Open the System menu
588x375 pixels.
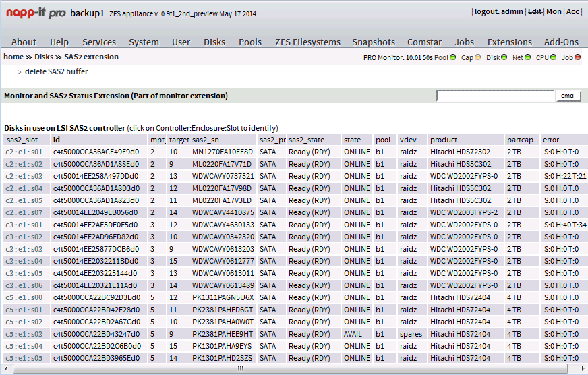tap(144, 42)
